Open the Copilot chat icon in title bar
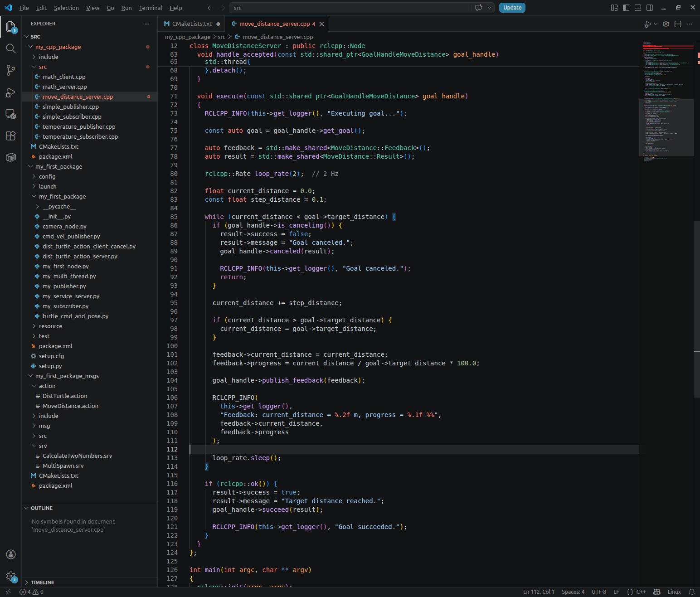The height and width of the screenshot is (597, 700). tap(479, 8)
